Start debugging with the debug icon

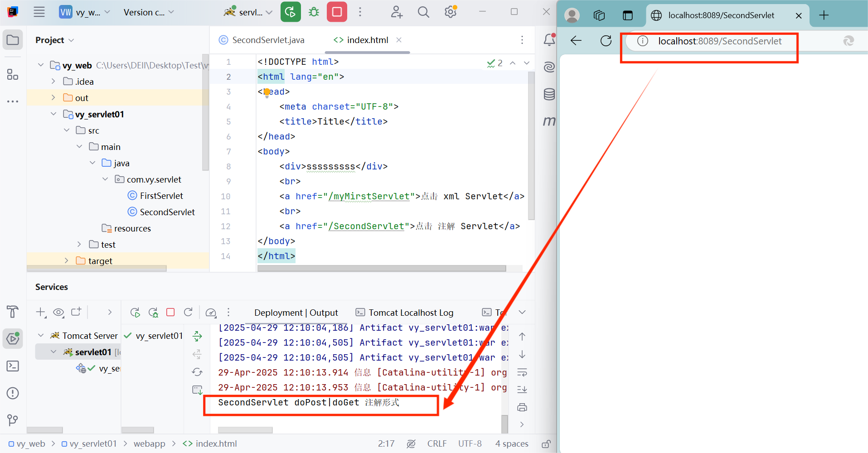314,12
